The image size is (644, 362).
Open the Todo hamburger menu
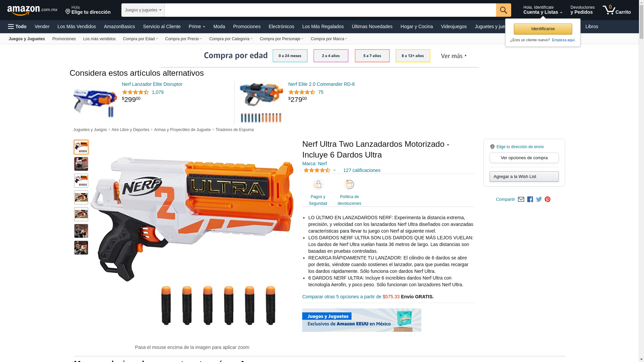(17, 26)
